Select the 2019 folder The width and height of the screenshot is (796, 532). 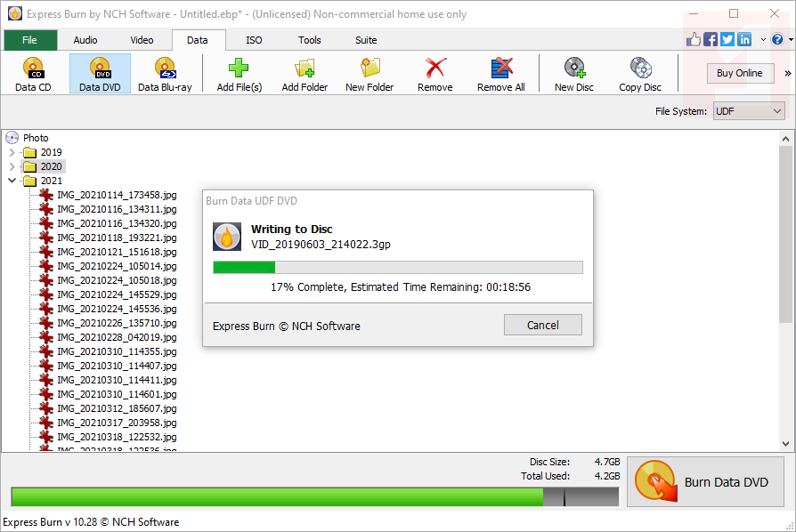(52, 152)
